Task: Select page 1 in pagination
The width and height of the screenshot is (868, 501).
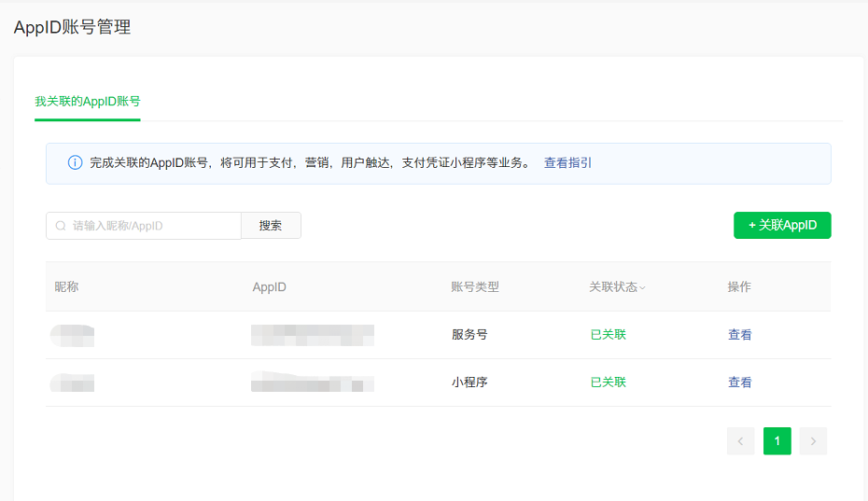Action: tap(777, 441)
